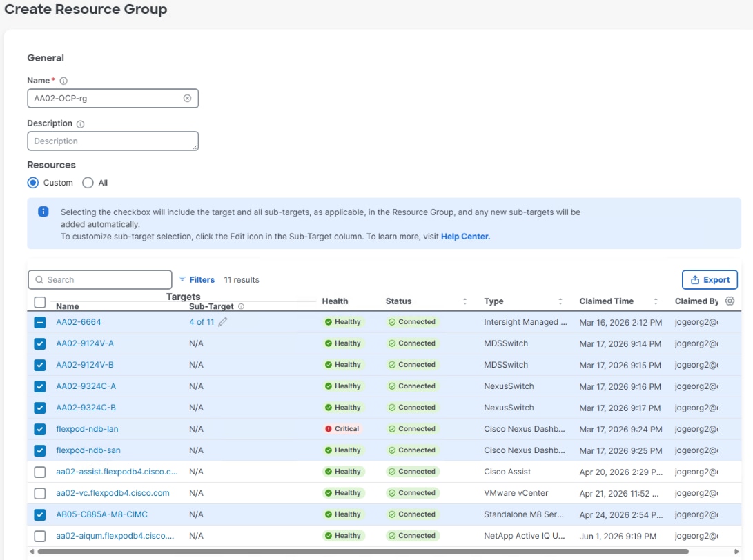Viewport: 753px width, 560px height.
Task: Uncheck the flexpod-ndb-san row checkbox
Action: (40, 450)
